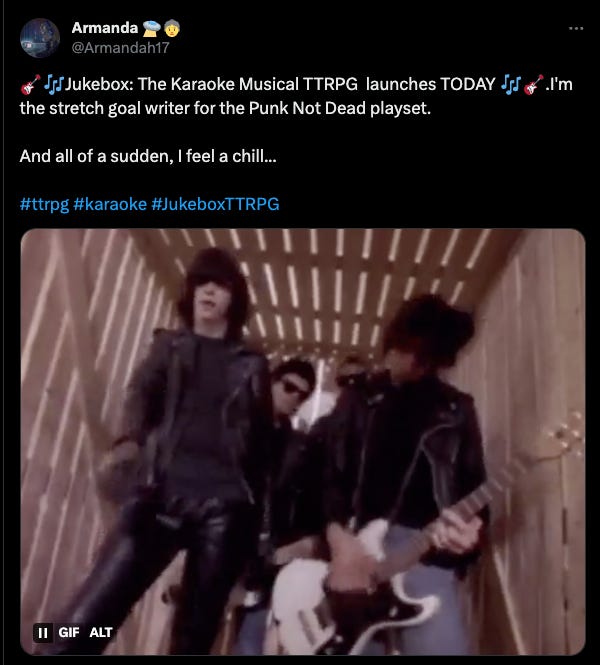
Task: Click the GIF label badge
Action: click(69, 633)
